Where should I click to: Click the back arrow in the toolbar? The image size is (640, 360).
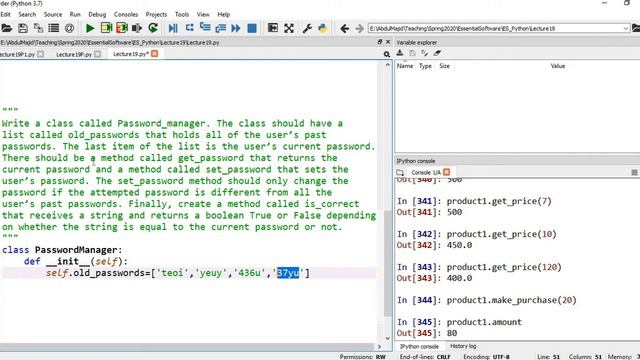(344, 28)
